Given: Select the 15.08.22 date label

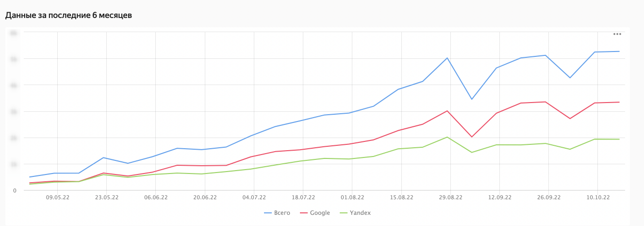Looking at the screenshot, I should click(401, 197).
